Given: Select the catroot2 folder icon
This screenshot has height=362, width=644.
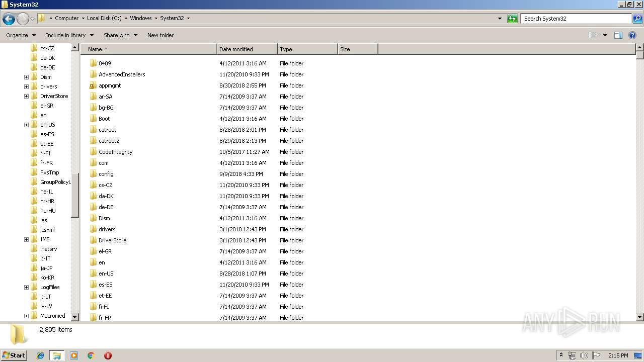Looking at the screenshot, I should coord(93,141).
